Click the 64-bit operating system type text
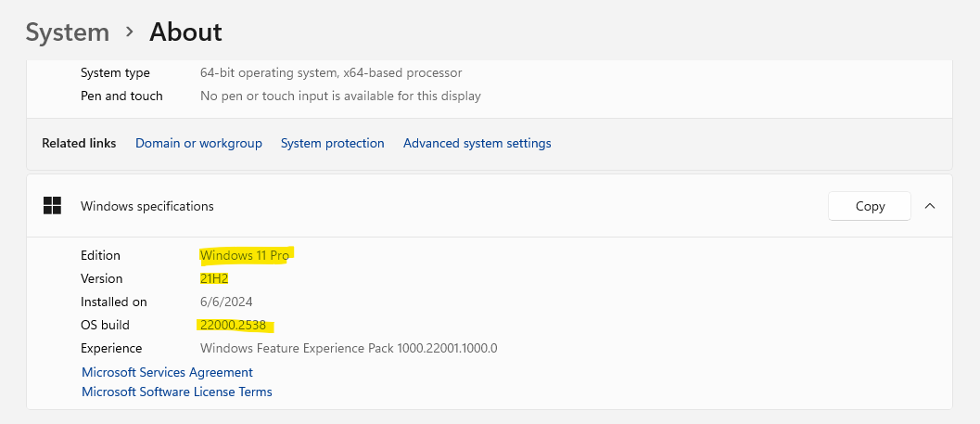Image resolution: width=980 pixels, height=424 pixels. click(331, 72)
